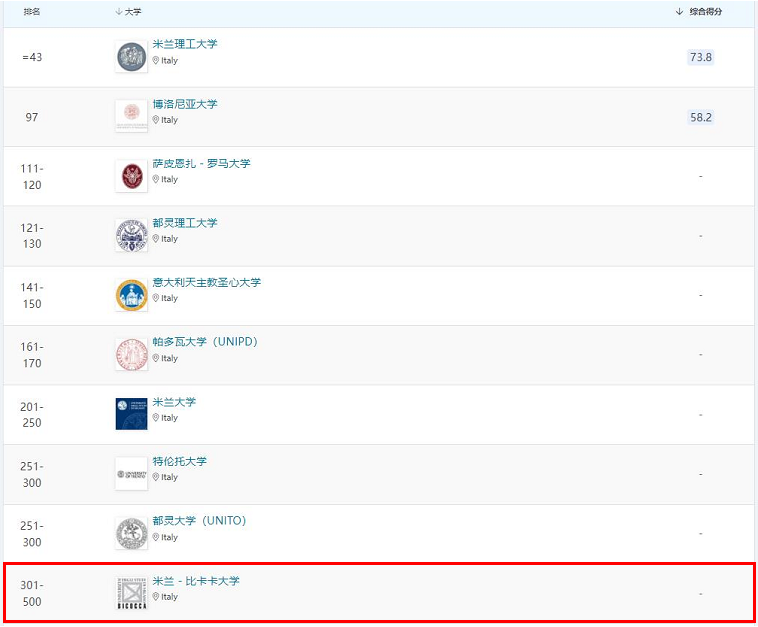Image resolution: width=758 pixels, height=627 pixels.
Task: Open the 意大利天主教圣心大学 link
Action: [206, 282]
